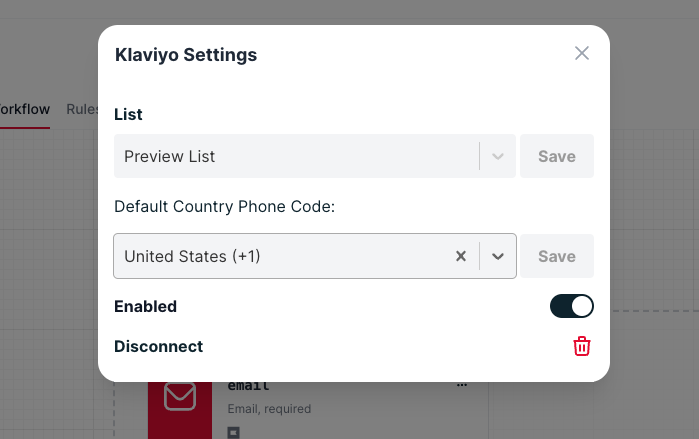Expand the country phone code chevron
The image size is (699, 439).
pos(498,256)
